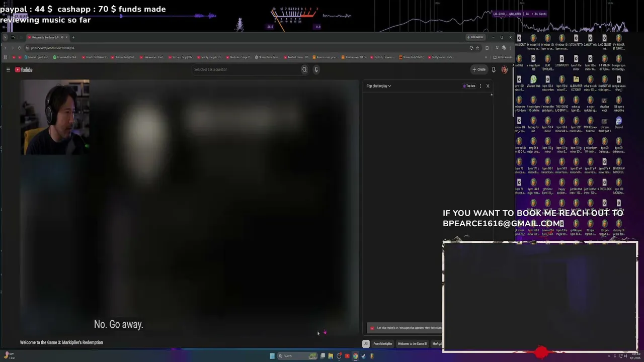
Task: Select the From Markiplier filter chip
Action: (x=382, y=344)
